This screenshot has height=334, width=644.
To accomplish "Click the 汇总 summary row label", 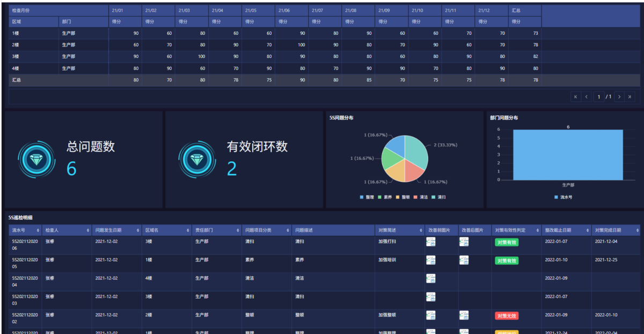I will 17,80.
